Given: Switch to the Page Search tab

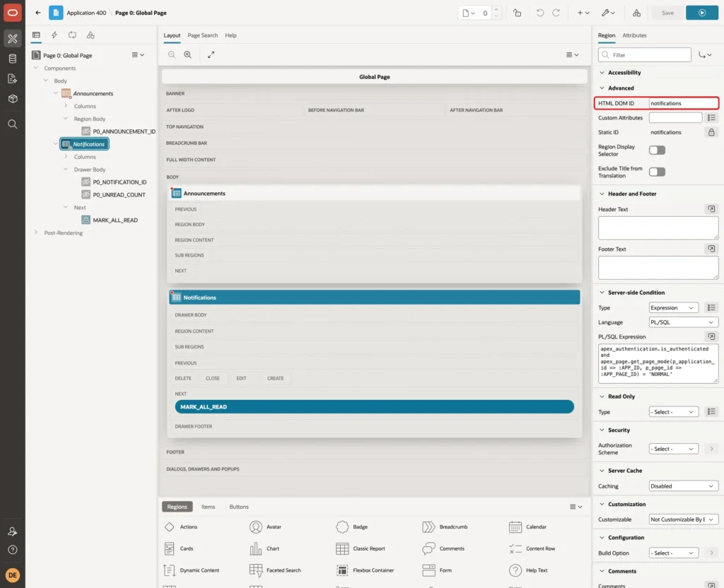Looking at the screenshot, I should (x=203, y=35).
